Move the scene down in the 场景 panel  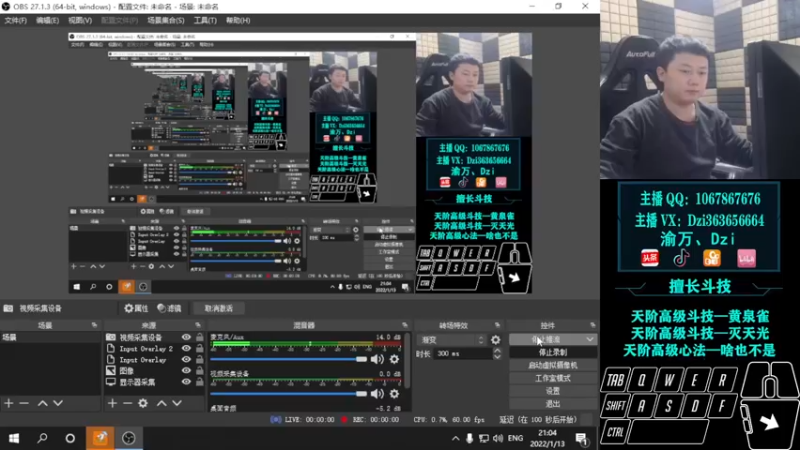(x=58, y=403)
